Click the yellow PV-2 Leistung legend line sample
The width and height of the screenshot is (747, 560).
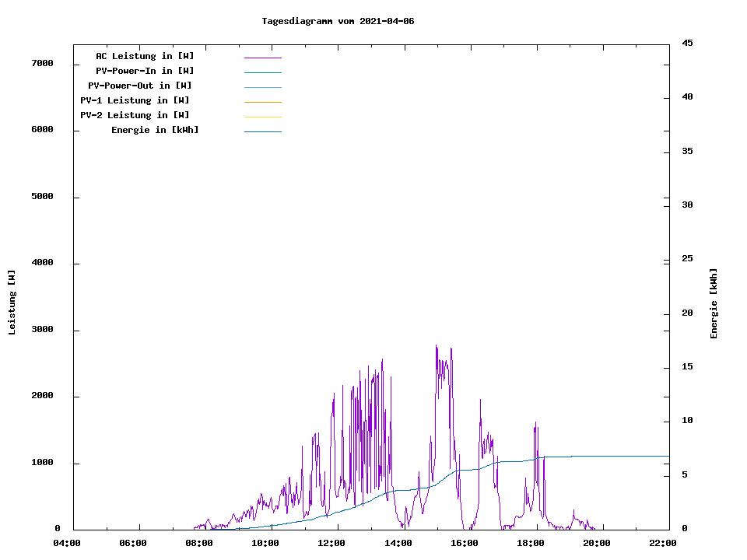tap(262, 117)
